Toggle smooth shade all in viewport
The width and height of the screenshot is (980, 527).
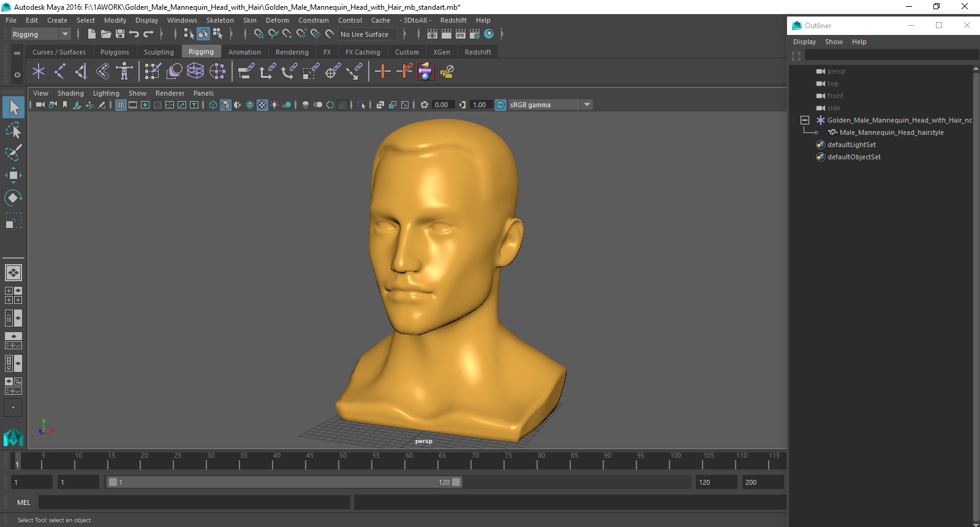pyautogui.click(x=225, y=105)
